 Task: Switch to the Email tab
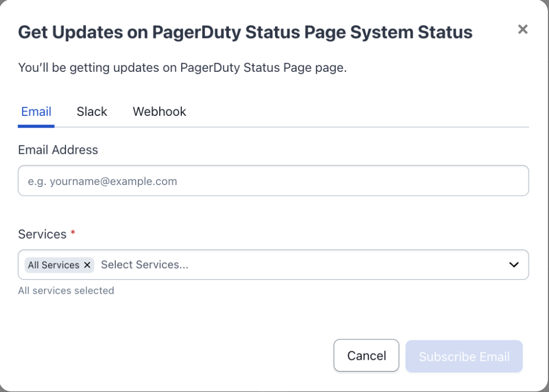[x=36, y=112]
